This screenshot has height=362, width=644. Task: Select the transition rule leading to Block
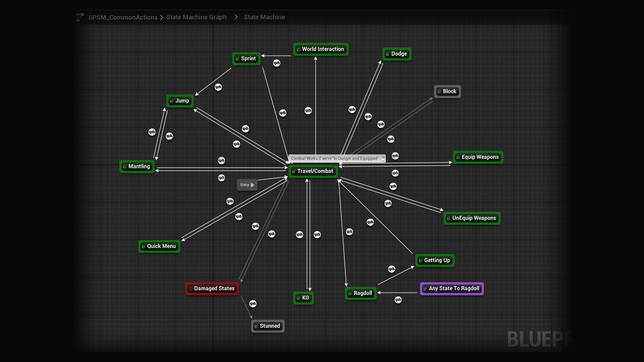tap(391, 139)
